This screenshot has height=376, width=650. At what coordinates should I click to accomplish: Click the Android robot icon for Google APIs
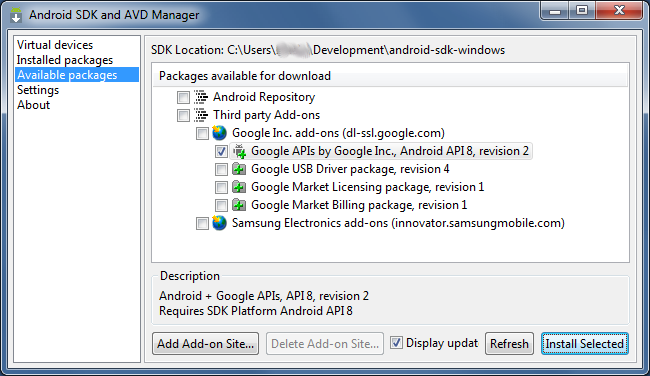coord(239,151)
